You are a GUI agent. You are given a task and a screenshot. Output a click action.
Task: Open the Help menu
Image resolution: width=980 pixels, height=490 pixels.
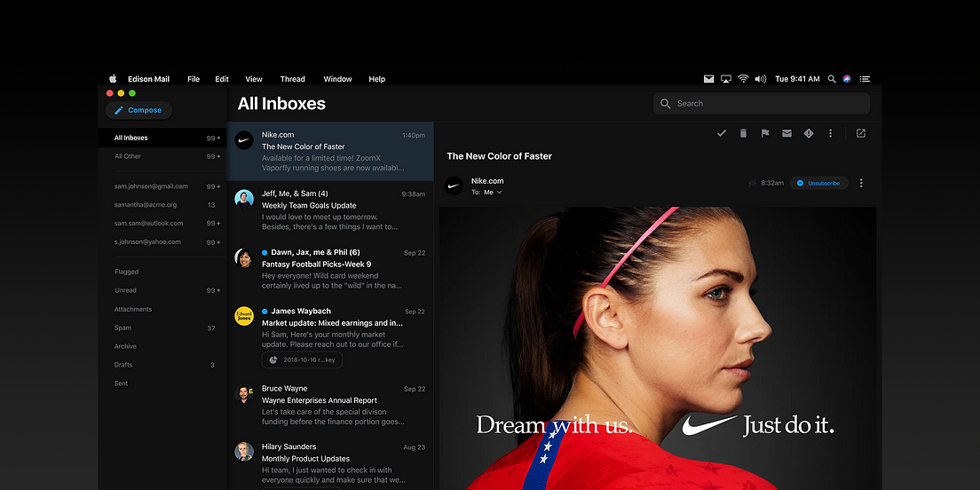(x=377, y=79)
